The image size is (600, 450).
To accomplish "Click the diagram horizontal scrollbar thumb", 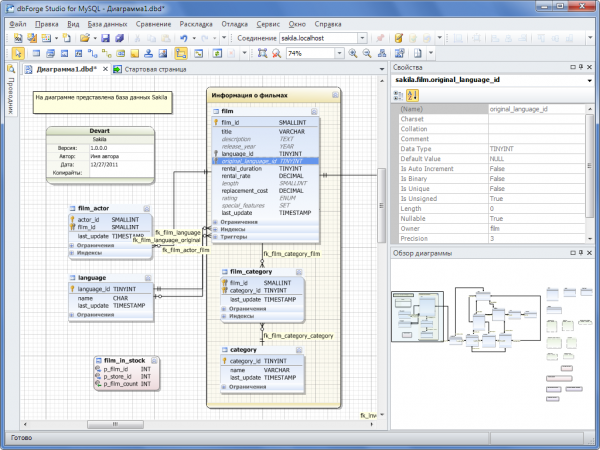I will (115, 424).
